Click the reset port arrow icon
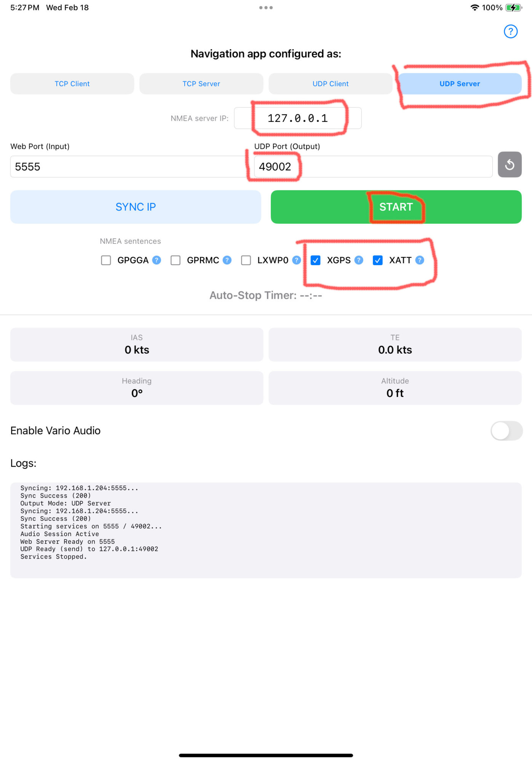 point(509,165)
